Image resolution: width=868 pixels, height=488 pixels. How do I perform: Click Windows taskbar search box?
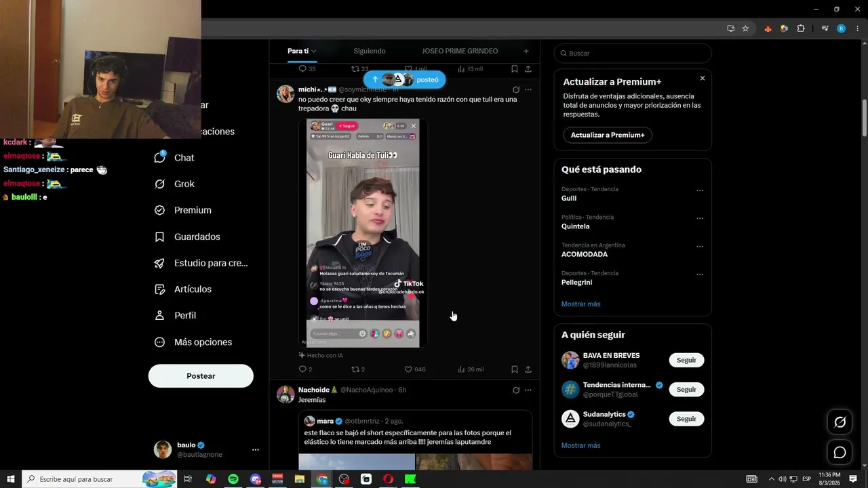[100, 479]
